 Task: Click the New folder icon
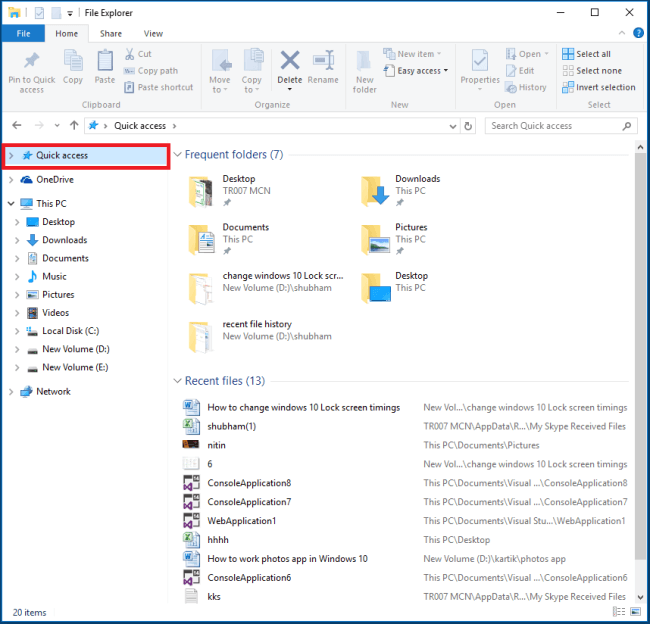point(364,61)
